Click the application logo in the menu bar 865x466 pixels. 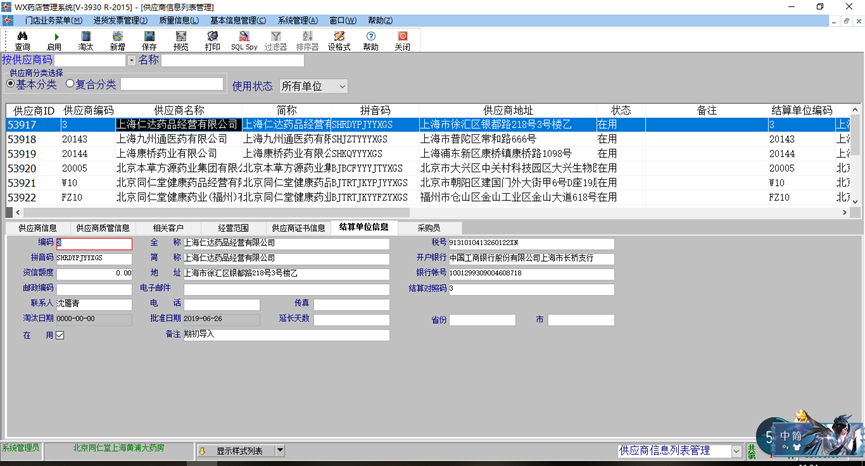(x=7, y=20)
